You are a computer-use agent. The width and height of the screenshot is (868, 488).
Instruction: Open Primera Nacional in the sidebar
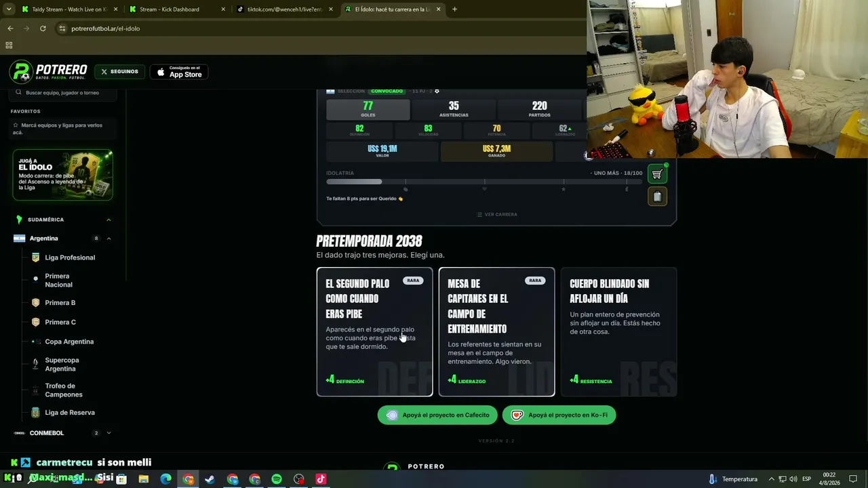tap(58, 281)
